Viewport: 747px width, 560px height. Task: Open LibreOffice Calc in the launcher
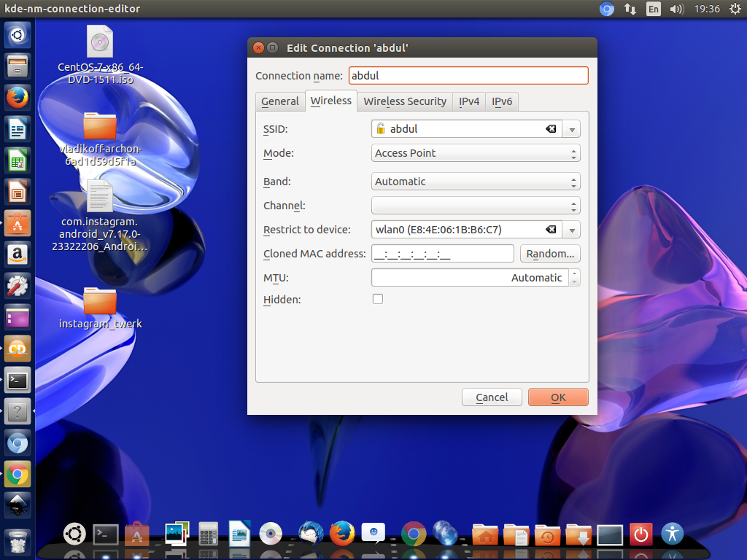pos(18,160)
